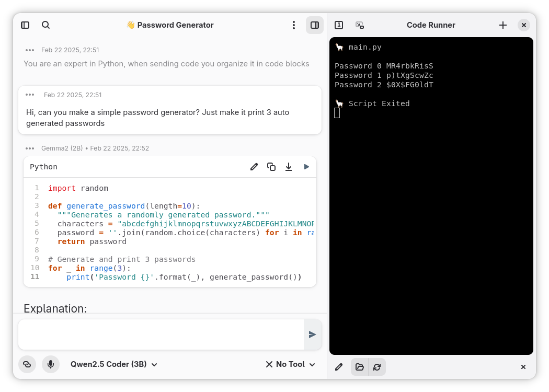Click the 'for _ in range(3):' code line
The image size is (549, 392).
[x=89, y=268]
